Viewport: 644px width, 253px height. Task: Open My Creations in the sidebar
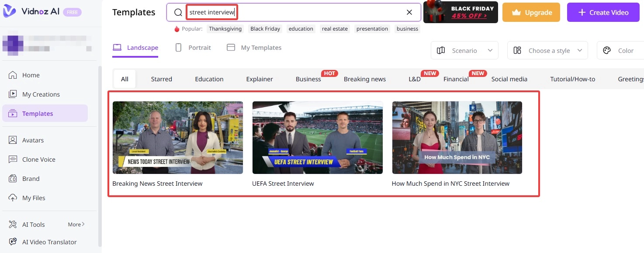point(41,94)
